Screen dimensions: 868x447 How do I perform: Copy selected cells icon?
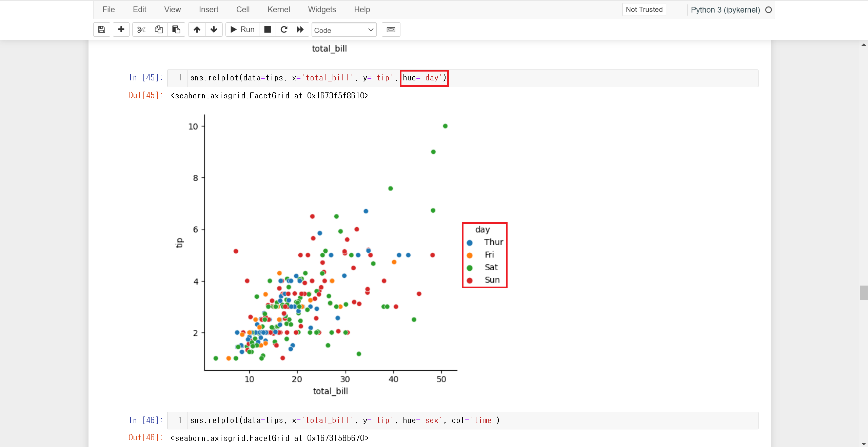159,30
